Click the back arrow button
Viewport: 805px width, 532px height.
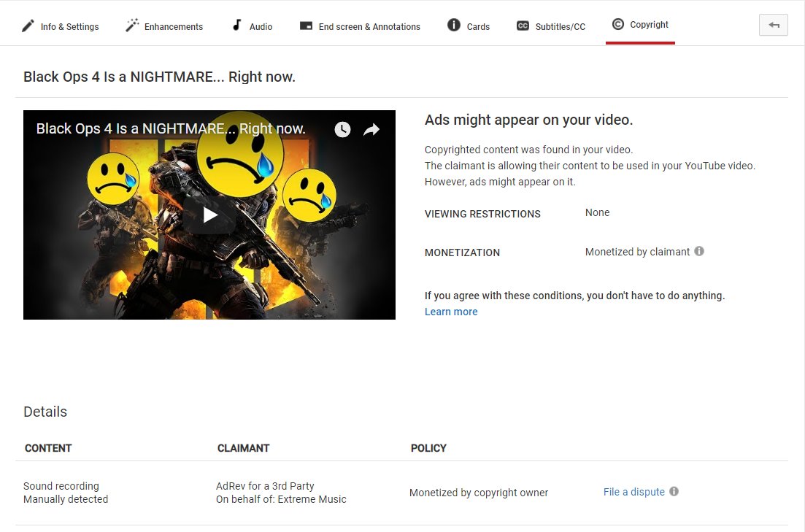(773, 25)
